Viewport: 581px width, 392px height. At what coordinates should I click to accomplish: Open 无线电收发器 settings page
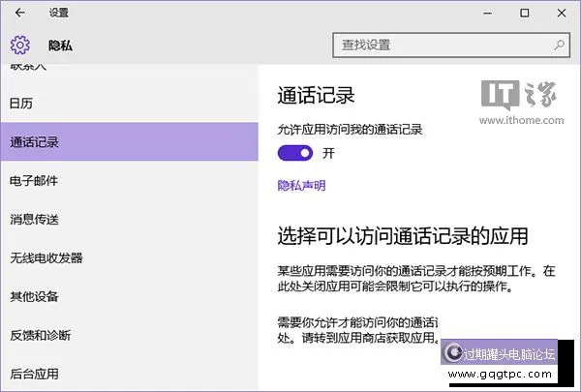[46, 257]
